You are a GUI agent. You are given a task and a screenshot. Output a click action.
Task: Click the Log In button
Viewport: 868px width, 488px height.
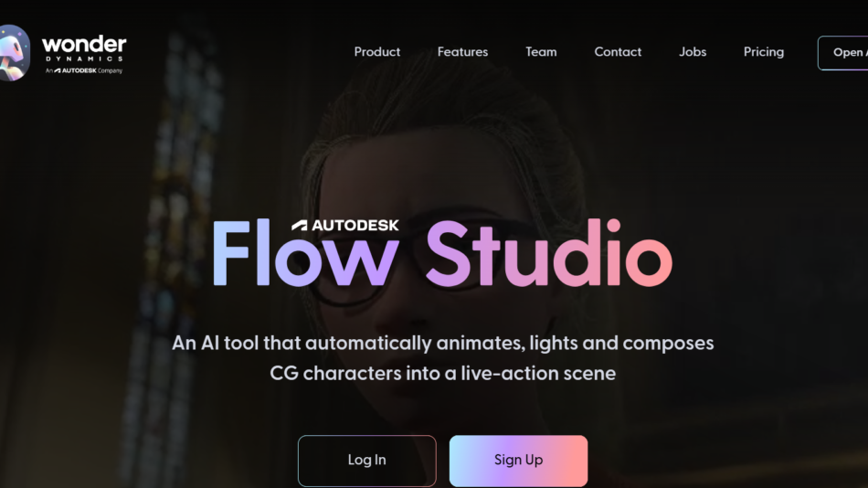[x=367, y=461]
